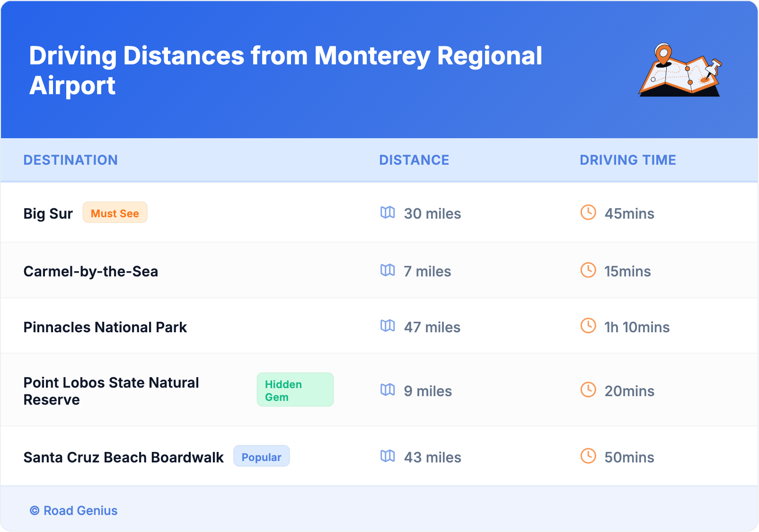This screenshot has height=532, width=759.
Task: Click the map icon beside 30 miles
Action: click(x=388, y=213)
